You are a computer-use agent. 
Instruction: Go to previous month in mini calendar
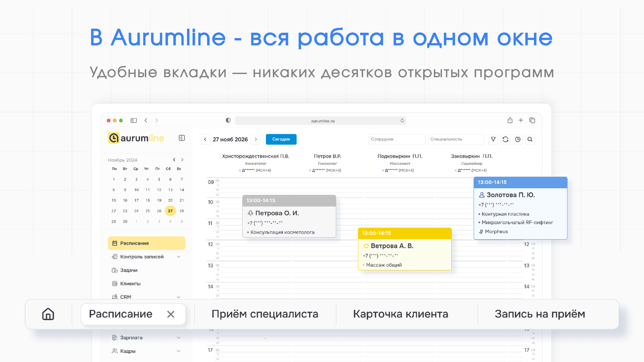(174, 160)
